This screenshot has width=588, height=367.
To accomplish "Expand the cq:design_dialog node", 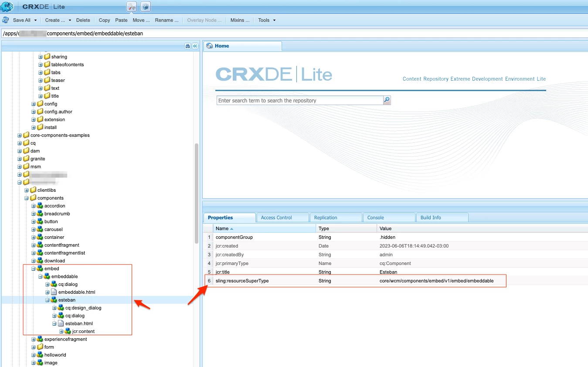I will click(x=54, y=308).
